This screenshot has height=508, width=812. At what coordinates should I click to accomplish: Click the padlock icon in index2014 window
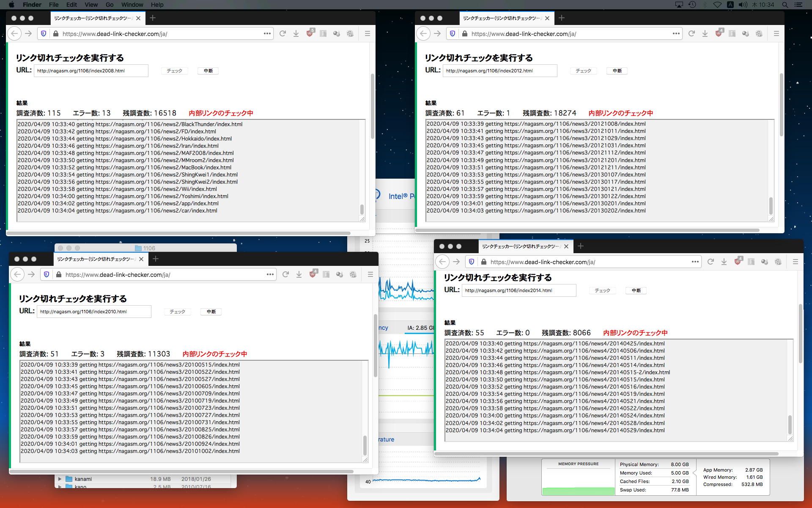click(x=484, y=262)
